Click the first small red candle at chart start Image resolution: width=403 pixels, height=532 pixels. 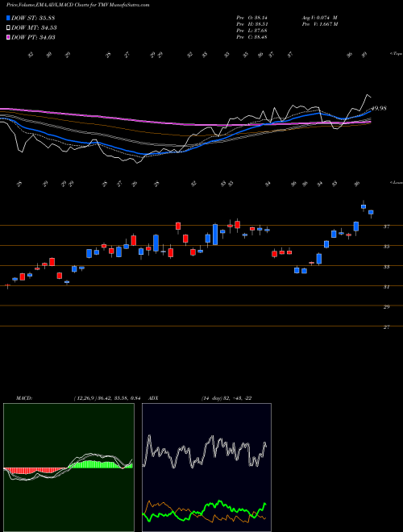[7, 285]
